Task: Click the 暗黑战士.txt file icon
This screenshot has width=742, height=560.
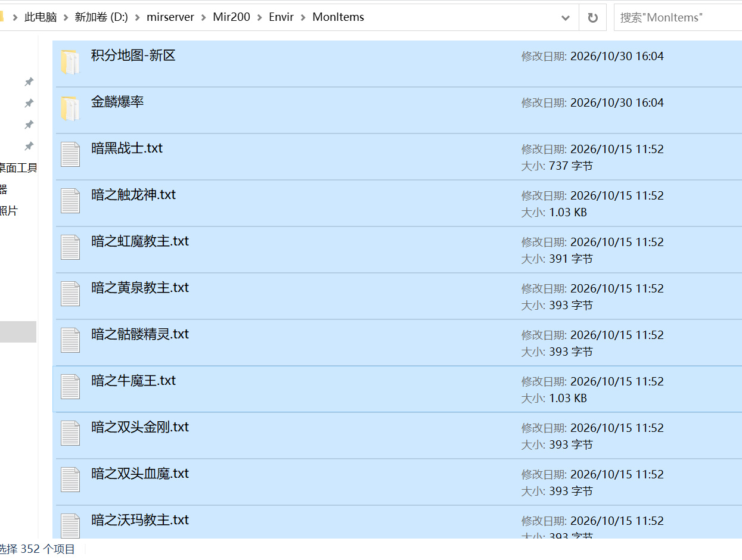Action: pos(70,155)
